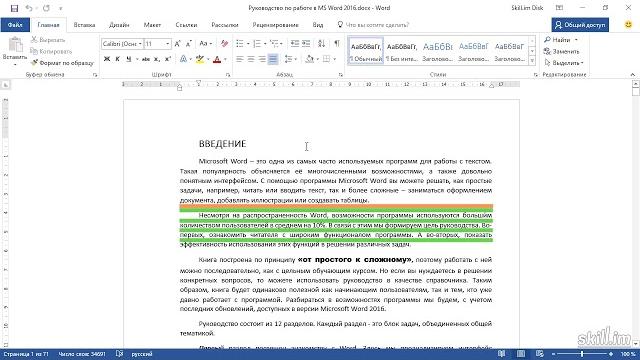This screenshot has height=360, width=640.
Task: Open spelling check icon in status bar
Action: pos(119,354)
